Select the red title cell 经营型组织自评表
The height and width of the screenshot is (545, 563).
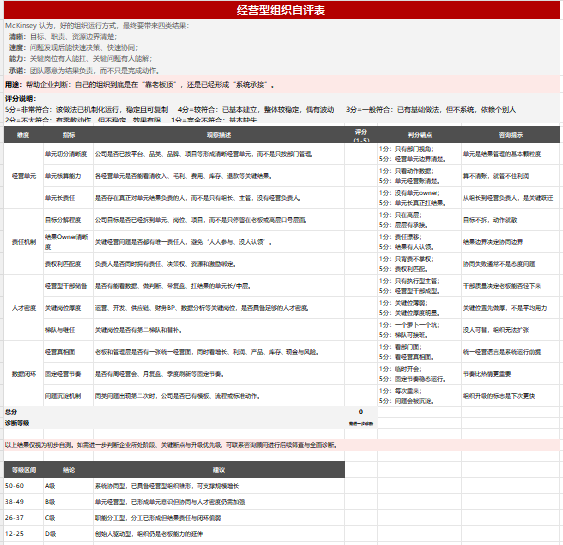(x=282, y=10)
